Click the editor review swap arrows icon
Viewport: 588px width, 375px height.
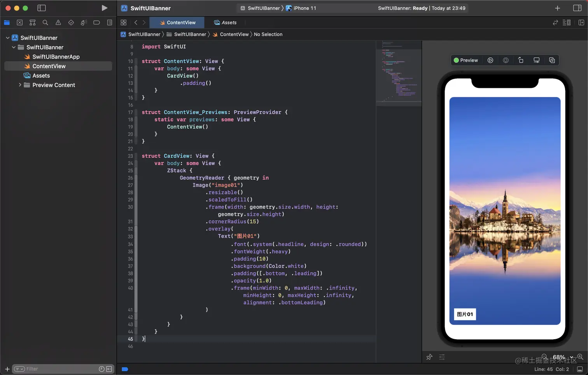coord(555,23)
